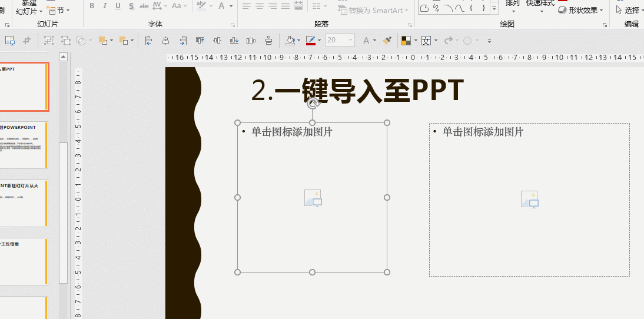Viewport: 644px width, 319px height.
Task: Click the rotation handle above selected placeholder
Action: (x=313, y=103)
